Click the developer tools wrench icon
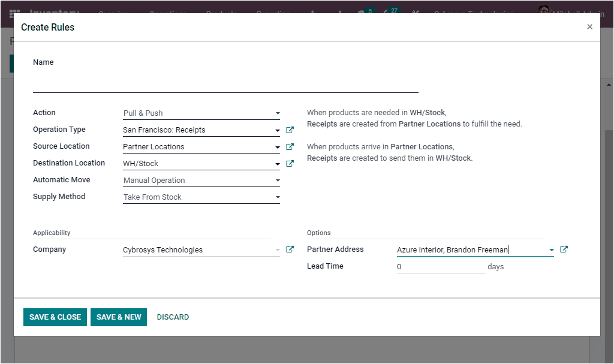Viewport: 614px width, 364px height. tap(415, 10)
